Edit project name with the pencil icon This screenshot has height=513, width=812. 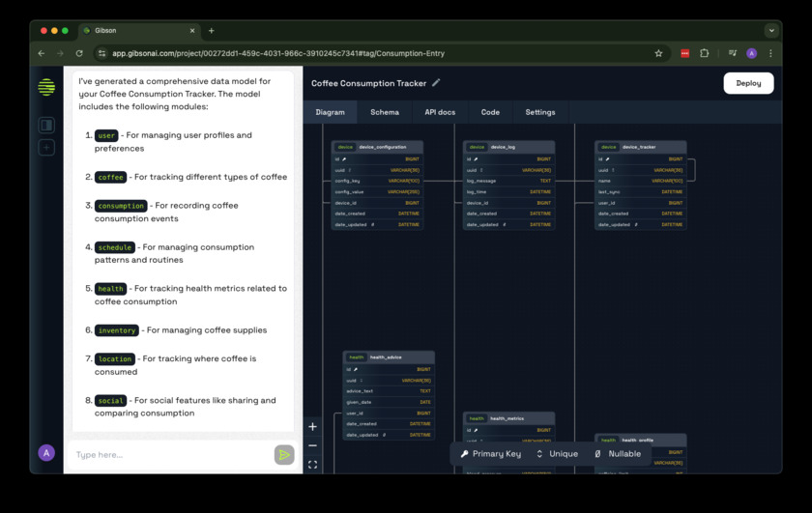436,83
